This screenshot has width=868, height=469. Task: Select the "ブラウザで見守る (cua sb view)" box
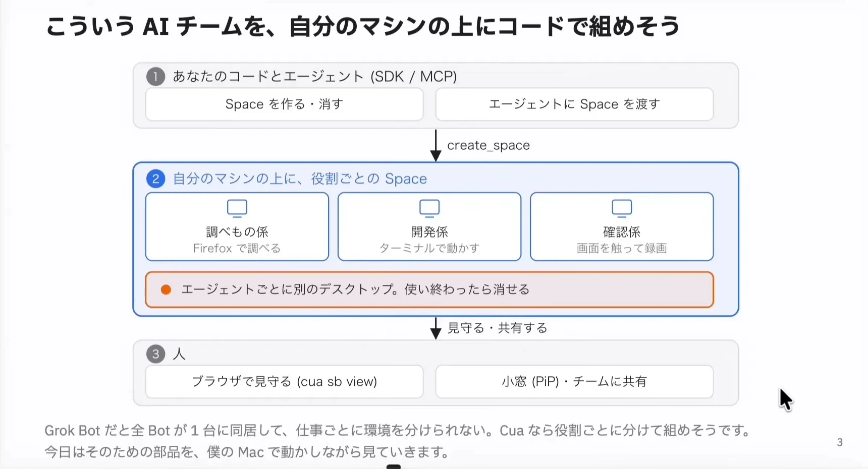click(x=284, y=382)
